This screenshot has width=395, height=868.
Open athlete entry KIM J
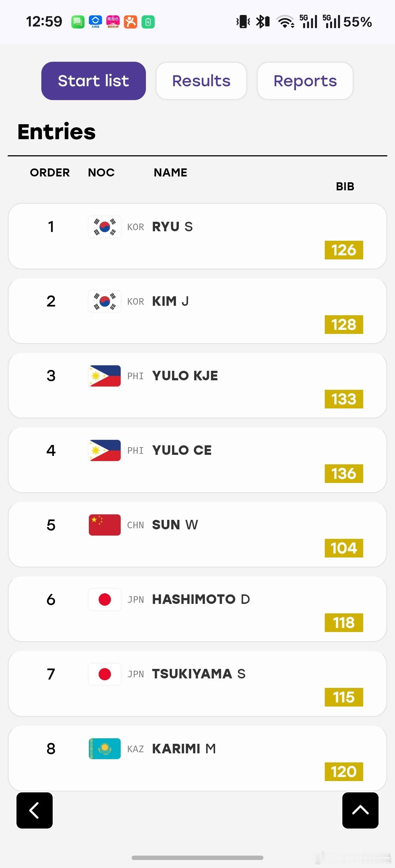[x=197, y=311]
